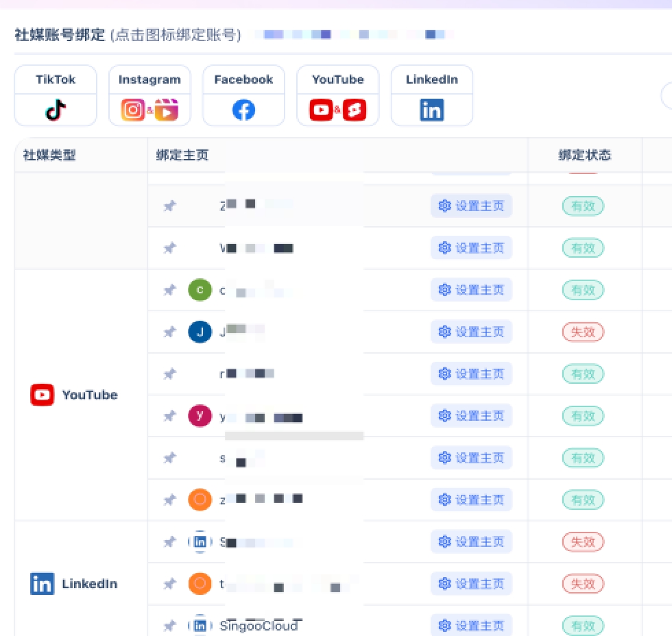Viewport: 672px width, 636px height.
Task: Click the LinkedIn card label
Action: pyautogui.click(x=432, y=79)
